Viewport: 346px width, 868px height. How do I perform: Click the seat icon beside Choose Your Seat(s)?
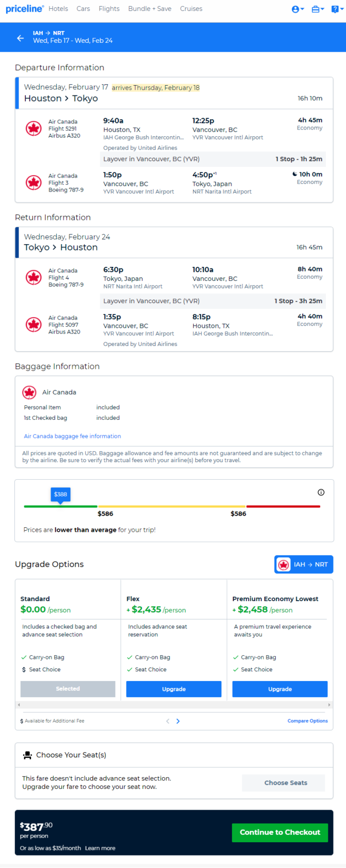(x=27, y=755)
